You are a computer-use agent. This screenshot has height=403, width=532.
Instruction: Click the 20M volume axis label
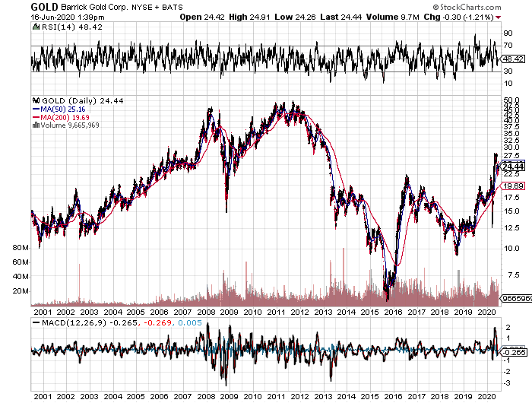coord(21,291)
